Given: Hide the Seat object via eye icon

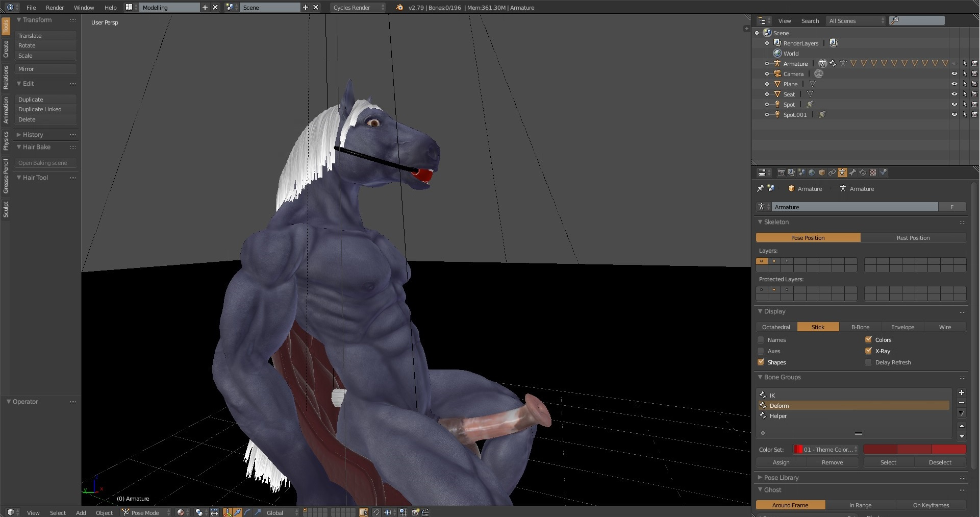Looking at the screenshot, I should click(954, 94).
